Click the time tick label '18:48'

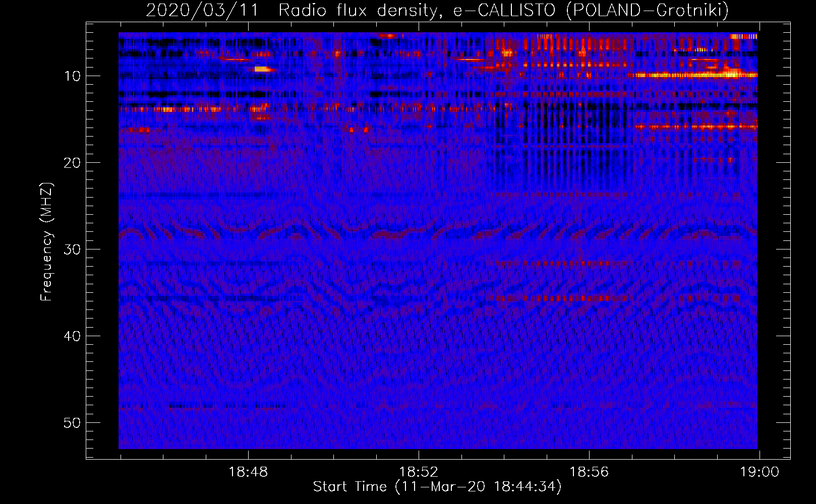[x=248, y=472]
